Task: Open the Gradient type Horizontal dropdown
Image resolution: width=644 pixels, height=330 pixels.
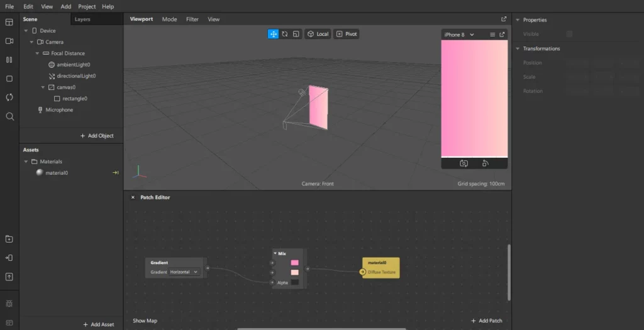Action: pos(184,272)
